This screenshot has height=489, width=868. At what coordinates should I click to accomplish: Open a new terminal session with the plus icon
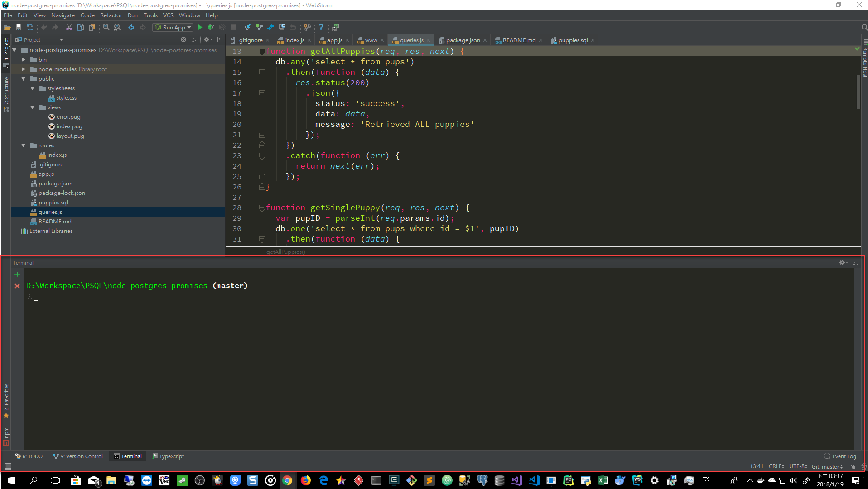coord(17,274)
